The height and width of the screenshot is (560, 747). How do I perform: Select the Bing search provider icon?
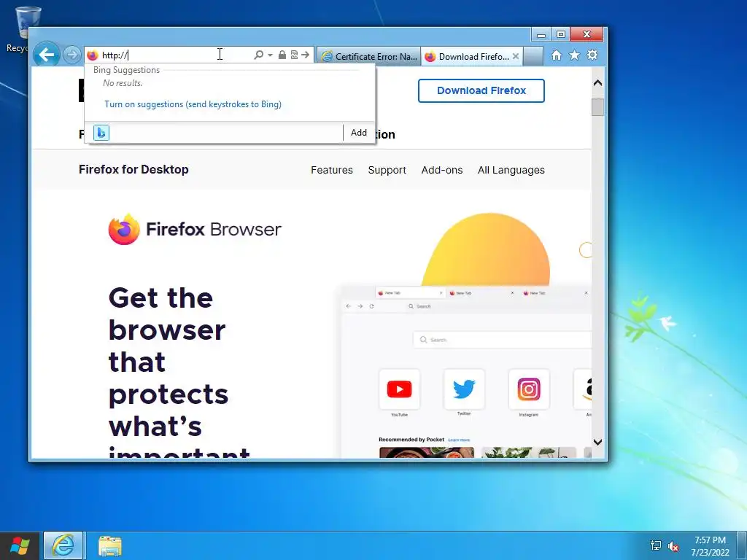[x=101, y=133]
